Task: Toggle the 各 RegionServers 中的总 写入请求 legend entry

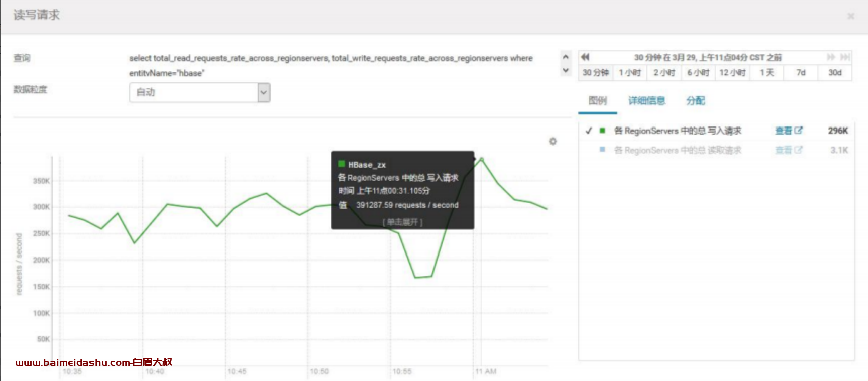Action: 678,131
